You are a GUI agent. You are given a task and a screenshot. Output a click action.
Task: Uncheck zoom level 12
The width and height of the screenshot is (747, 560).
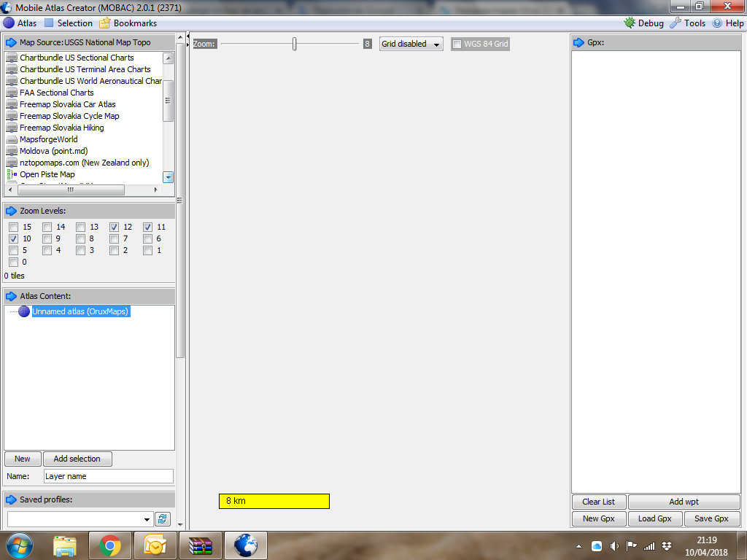point(115,227)
